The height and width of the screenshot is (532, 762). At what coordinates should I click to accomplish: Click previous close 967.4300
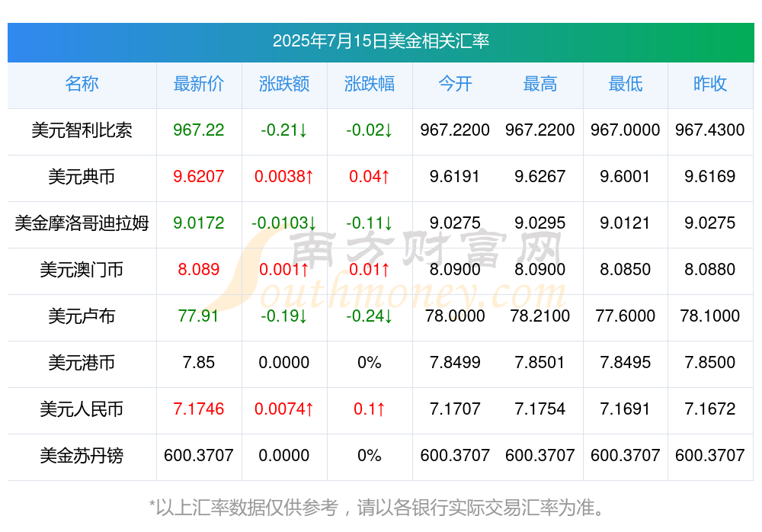[710, 130]
